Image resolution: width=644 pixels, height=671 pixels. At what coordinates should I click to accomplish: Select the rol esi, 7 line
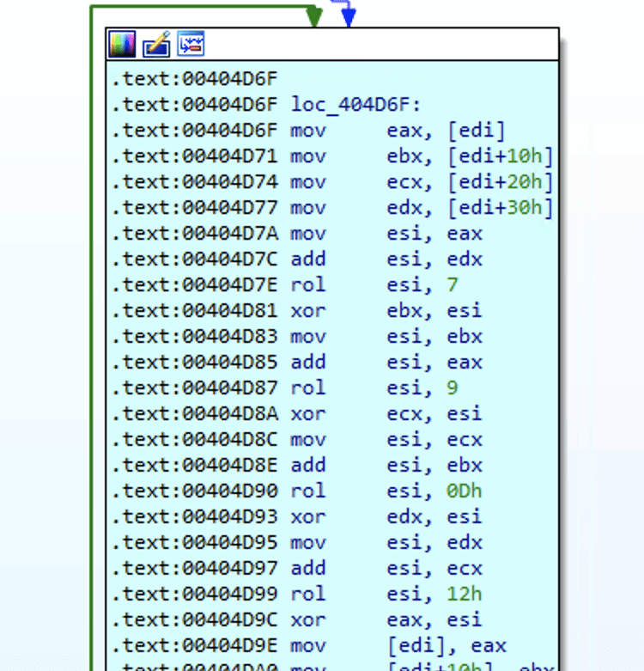[374, 285]
